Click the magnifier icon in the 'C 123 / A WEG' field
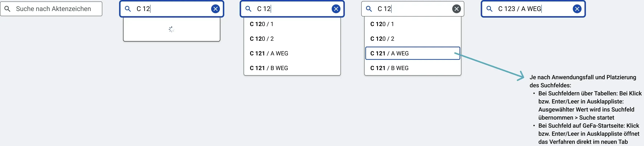 489,9
